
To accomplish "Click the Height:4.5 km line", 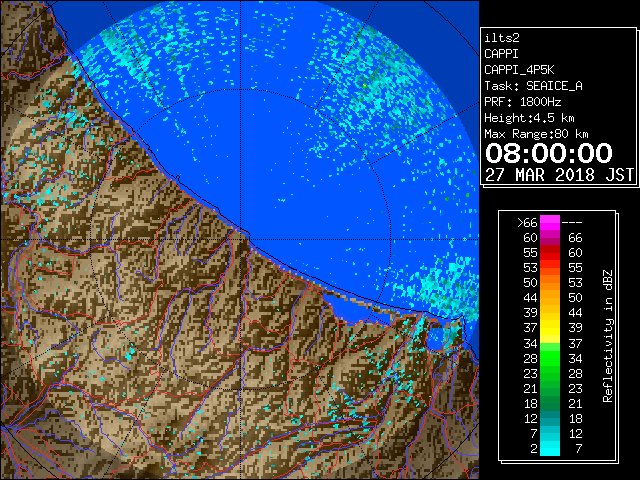I will tap(529, 118).
